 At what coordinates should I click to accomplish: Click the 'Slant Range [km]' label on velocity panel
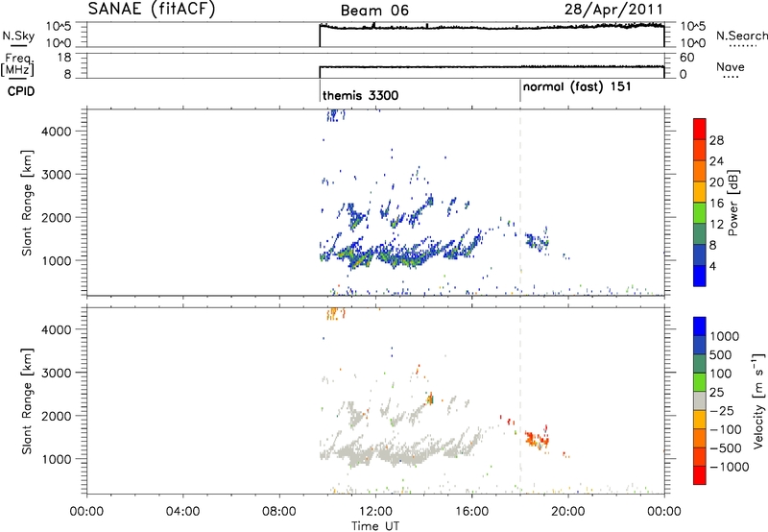click(27, 401)
